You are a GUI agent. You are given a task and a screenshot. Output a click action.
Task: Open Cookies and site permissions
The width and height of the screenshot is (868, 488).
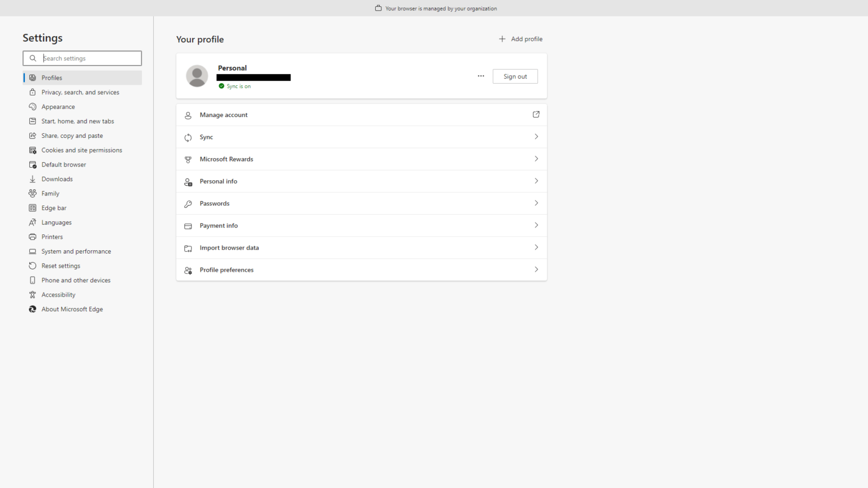[x=82, y=150]
